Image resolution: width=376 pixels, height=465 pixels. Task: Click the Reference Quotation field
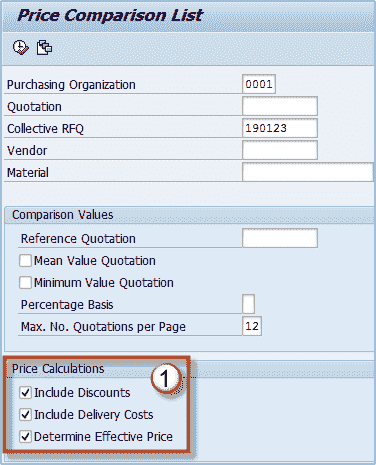[x=280, y=238]
